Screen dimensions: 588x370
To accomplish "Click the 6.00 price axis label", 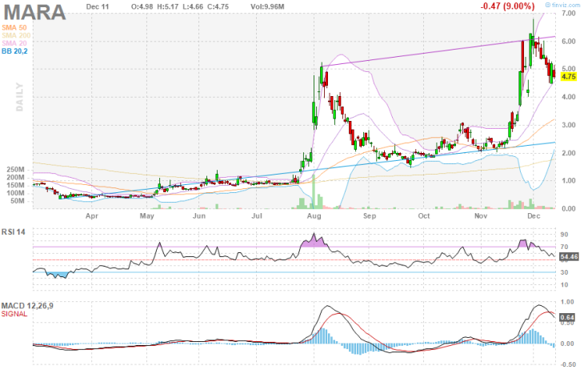I will click(x=569, y=42).
